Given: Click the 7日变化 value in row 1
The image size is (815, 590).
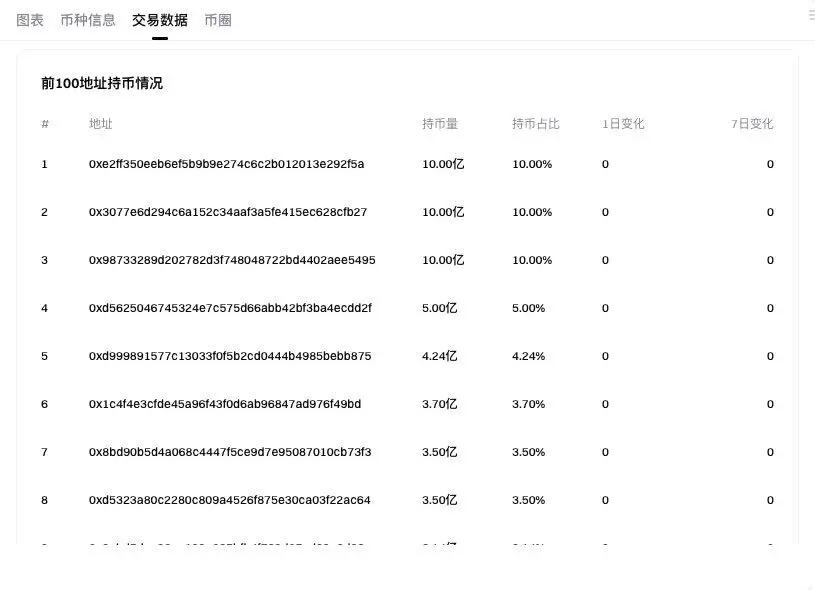Looking at the screenshot, I should click(x=770, y=164).
